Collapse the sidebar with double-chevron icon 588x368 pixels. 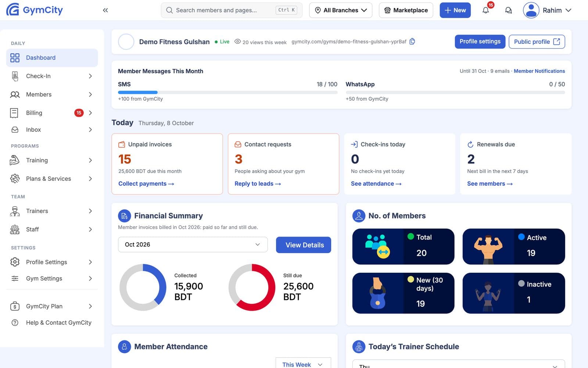[x=105, y=10]
